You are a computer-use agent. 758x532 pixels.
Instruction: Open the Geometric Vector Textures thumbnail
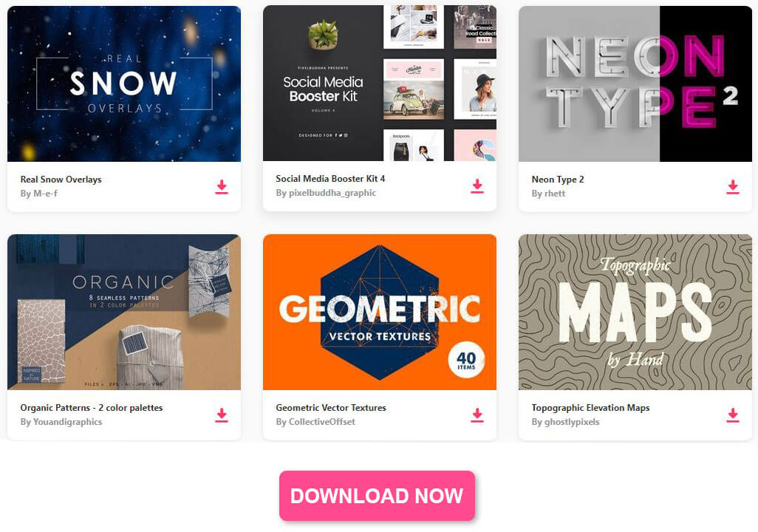tap(380, 312)
